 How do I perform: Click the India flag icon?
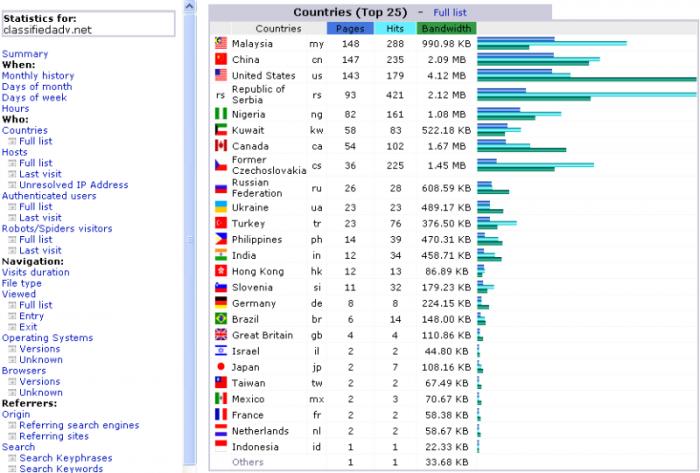[221, 255]
